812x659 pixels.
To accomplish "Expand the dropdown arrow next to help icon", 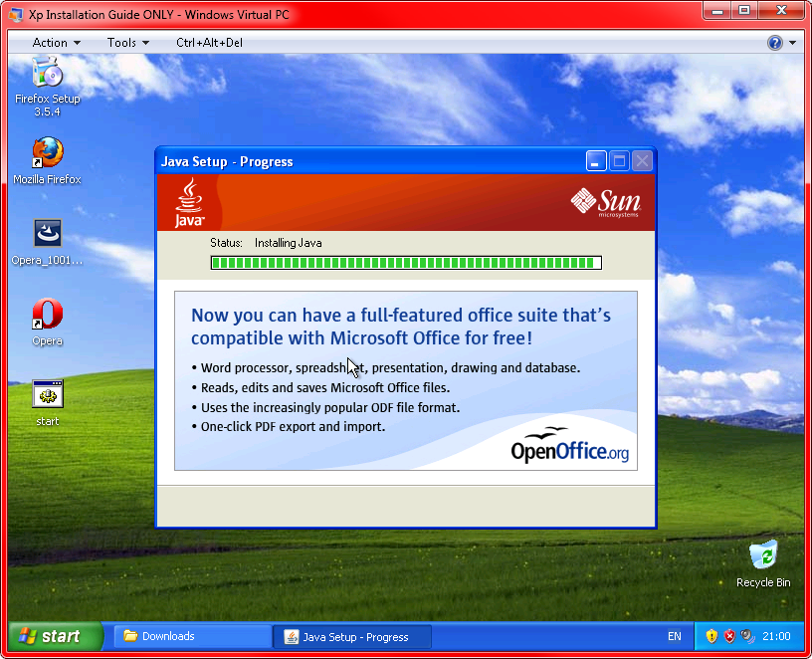I will click(793, 43).
